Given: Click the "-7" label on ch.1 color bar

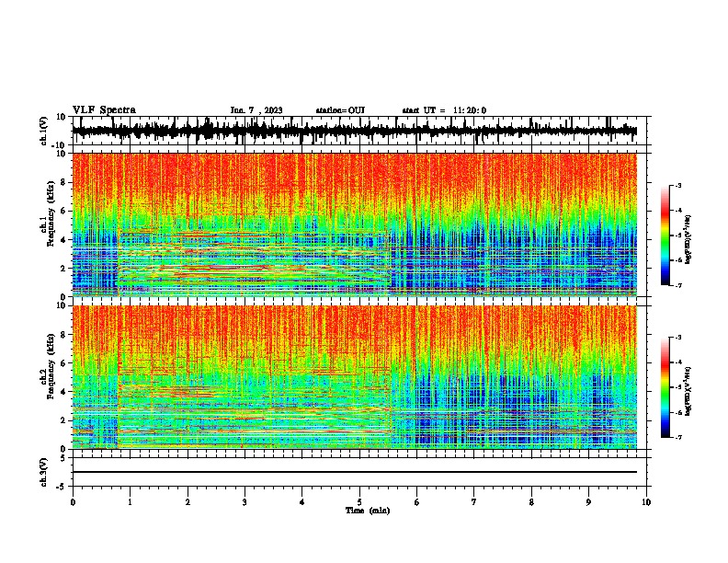Looking at the screenshot, I should pyautogui.click(x=677, y=285).
